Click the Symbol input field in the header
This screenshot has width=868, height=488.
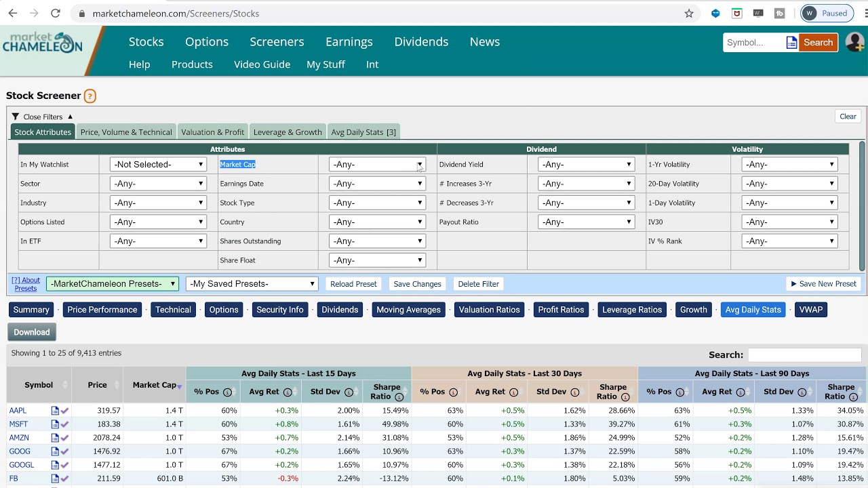click(753, 43)
